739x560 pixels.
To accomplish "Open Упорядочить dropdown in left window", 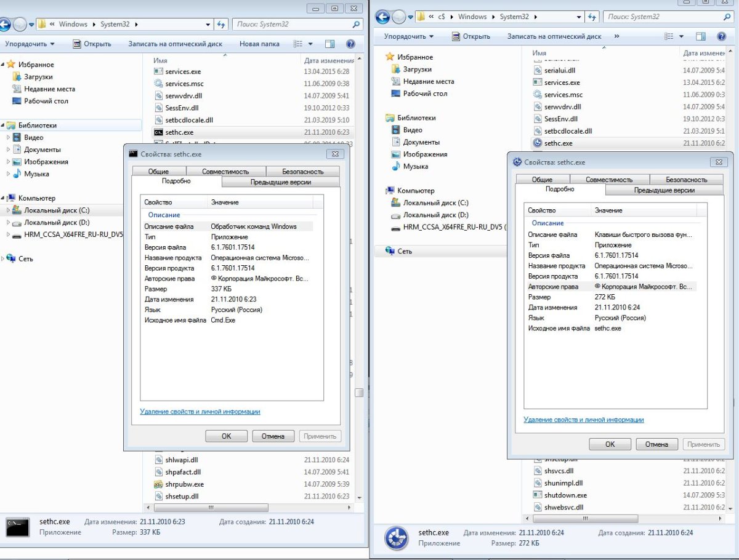I will coord(30,44).
